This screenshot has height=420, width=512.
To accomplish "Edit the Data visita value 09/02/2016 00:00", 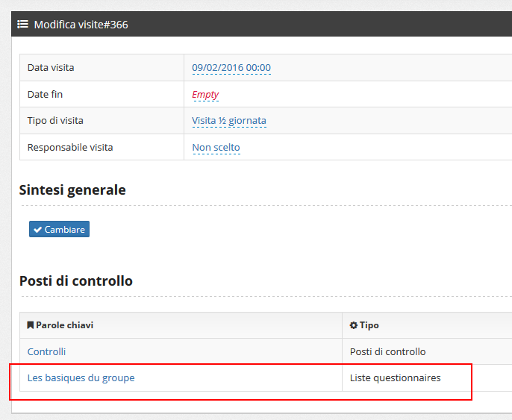I will [x=231, y=68].
